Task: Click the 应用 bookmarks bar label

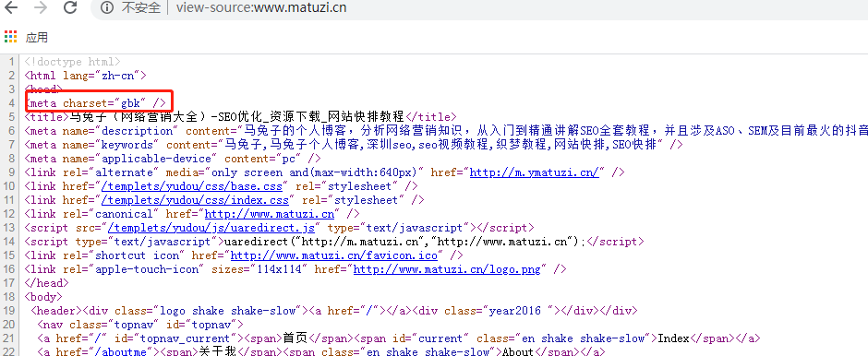Action: tap(37, 38)
